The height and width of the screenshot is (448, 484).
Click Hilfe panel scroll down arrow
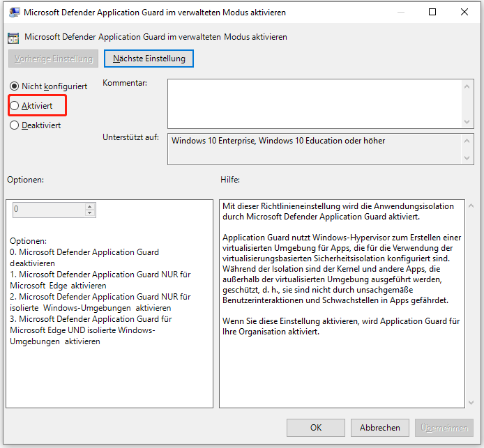click(x=471, y=403)
